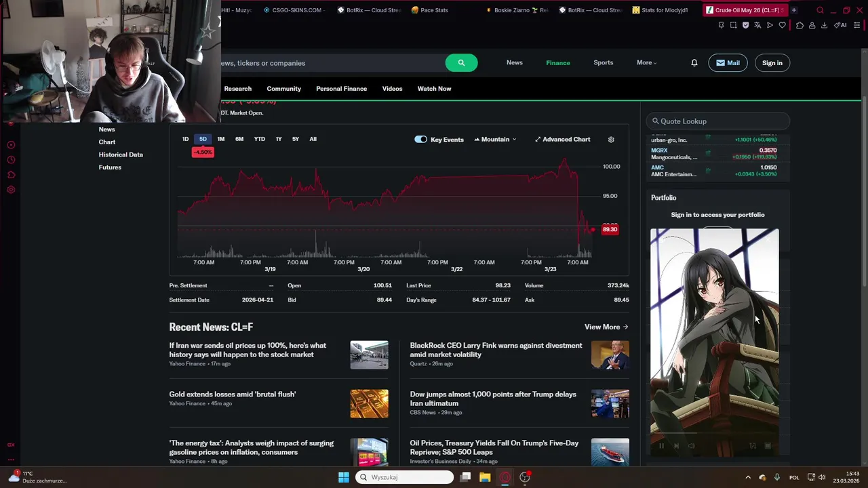868x488 pixels.
Task: Show hidden system tray icons
Action: (x=748, y=477)
